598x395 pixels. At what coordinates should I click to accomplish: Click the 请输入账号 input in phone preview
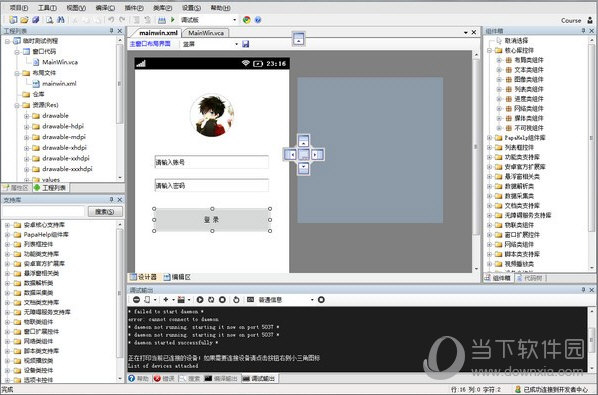pyautogui.click(x=212, y=162)
